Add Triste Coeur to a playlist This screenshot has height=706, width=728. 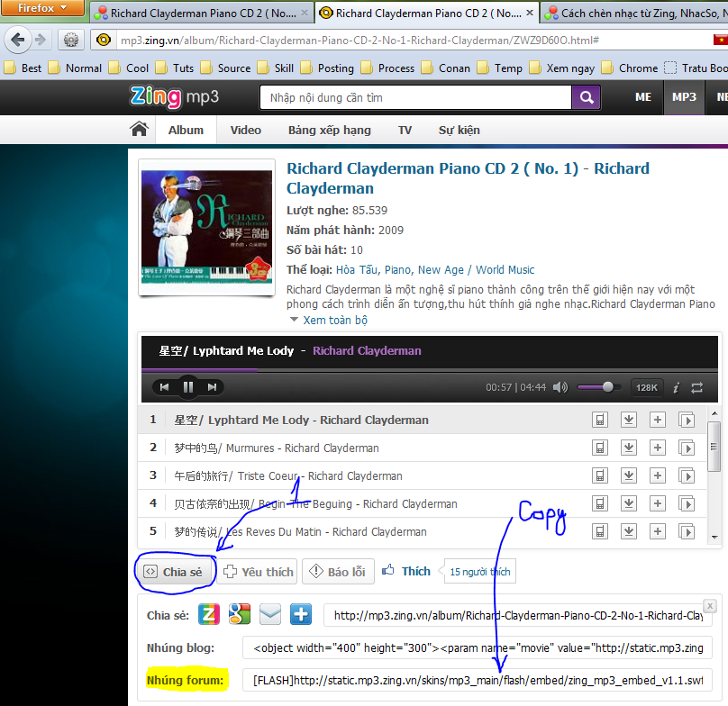click(658, 475)
